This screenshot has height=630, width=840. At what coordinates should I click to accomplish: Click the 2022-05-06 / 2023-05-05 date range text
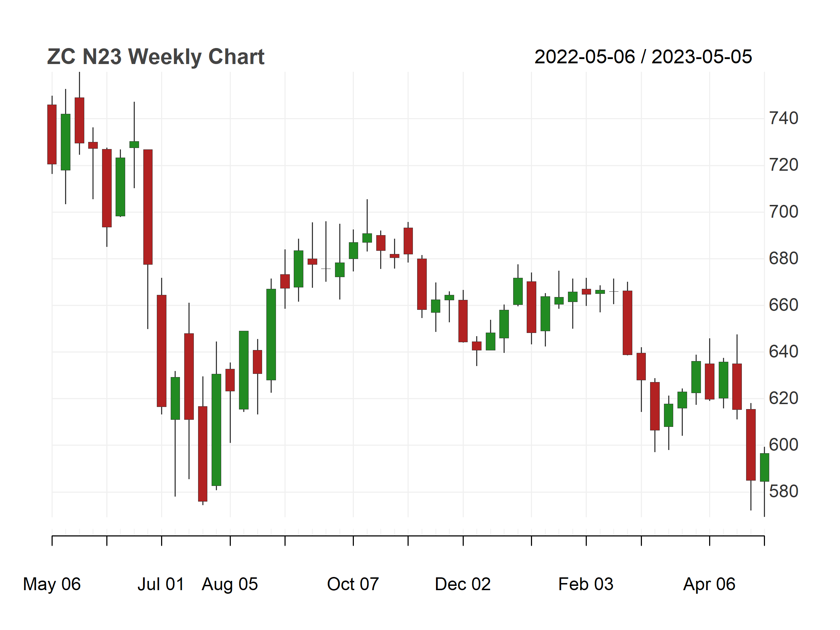[643, 57]
